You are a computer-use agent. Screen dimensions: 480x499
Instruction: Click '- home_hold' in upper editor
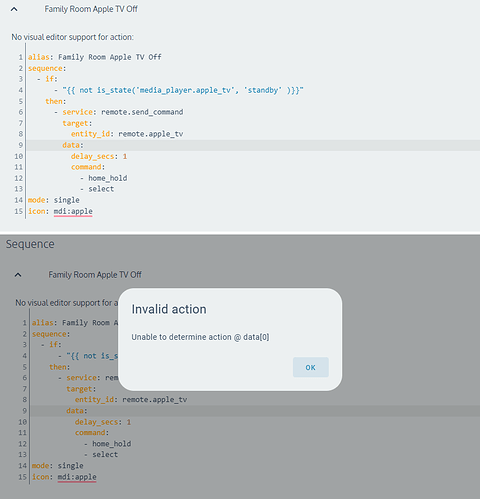[103, 178]
